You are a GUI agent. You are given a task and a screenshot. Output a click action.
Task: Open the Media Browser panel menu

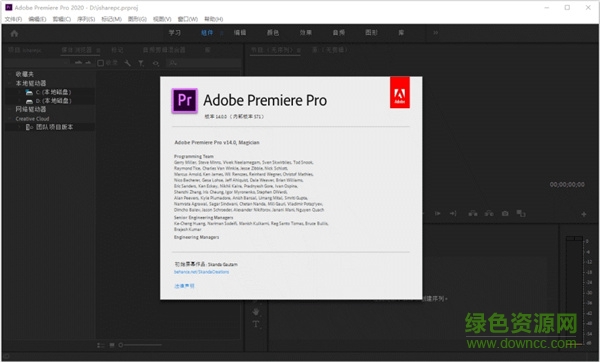click(x=98, y=50)
